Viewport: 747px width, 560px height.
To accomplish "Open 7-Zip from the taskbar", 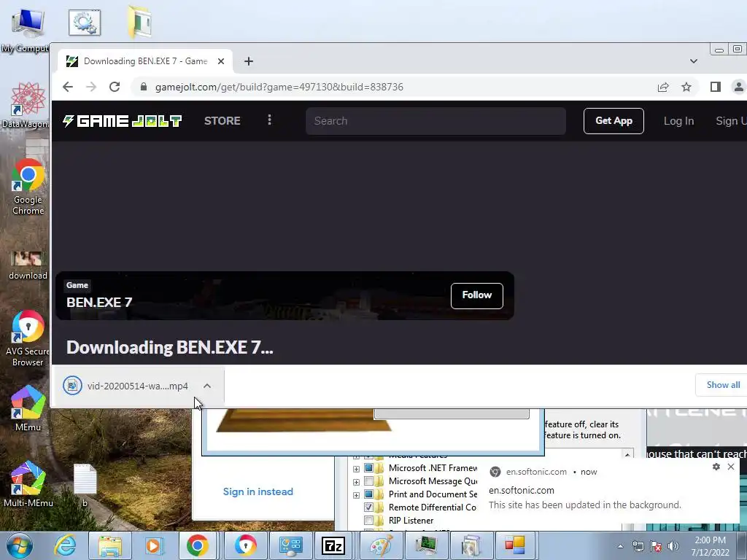I will click(x=333, y=545).
